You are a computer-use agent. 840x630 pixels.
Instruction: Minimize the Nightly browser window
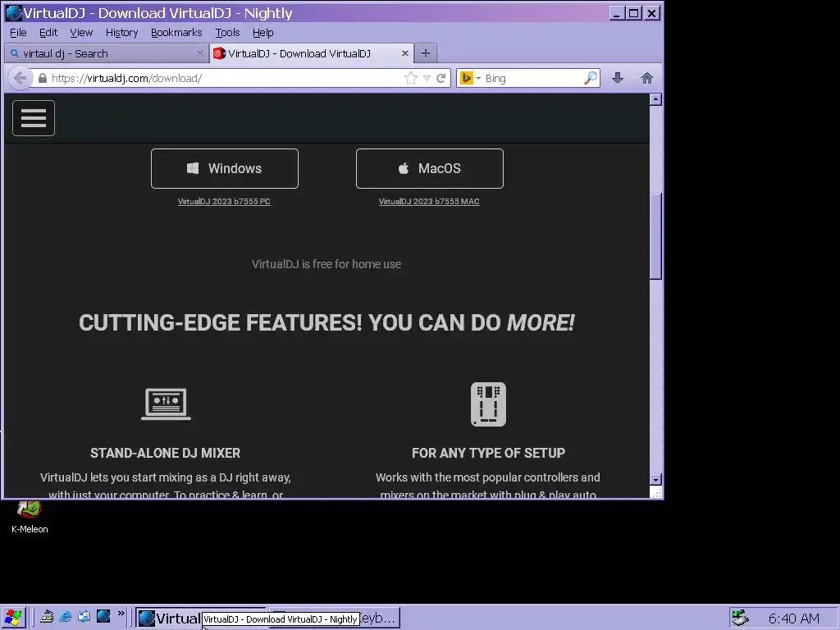click(617, 13)
